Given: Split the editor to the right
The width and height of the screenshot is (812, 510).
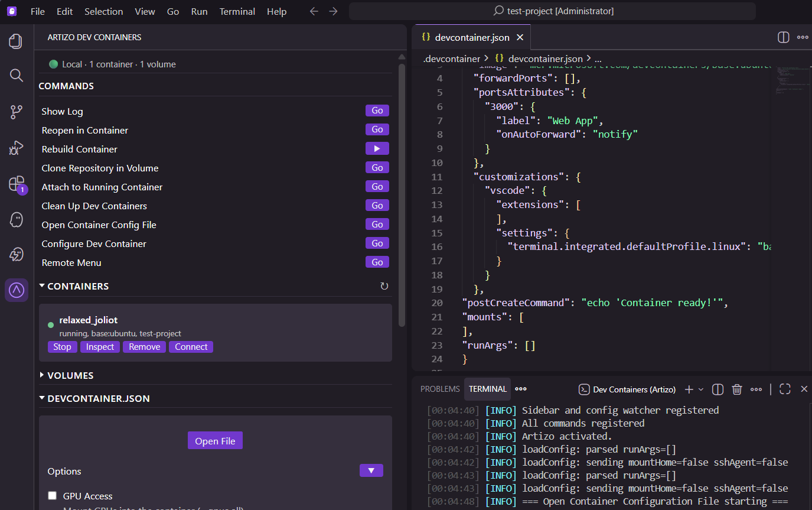Looking at the screenshot, I should [784, 37].
